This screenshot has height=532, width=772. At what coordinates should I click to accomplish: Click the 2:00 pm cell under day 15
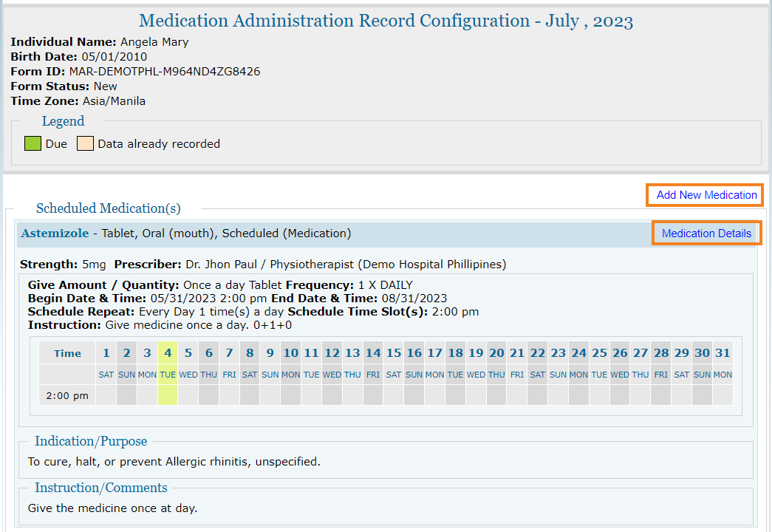coord(393,395)
